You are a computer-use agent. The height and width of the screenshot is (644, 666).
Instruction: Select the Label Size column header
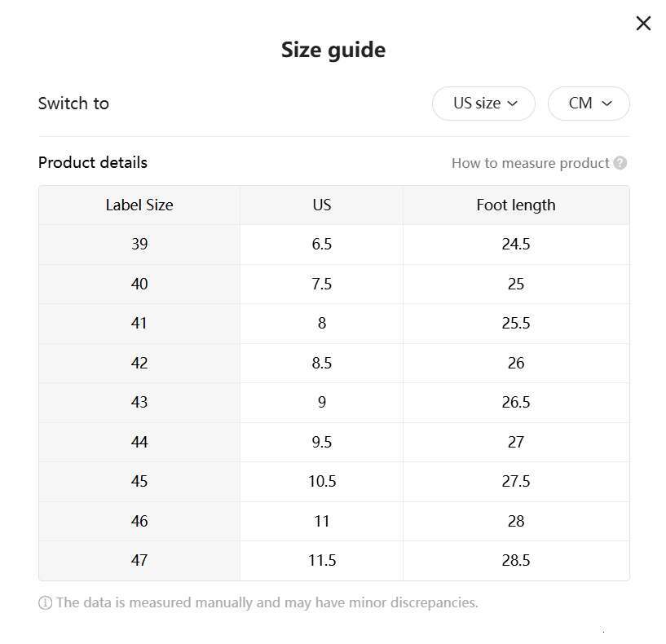tap(139, 205)
